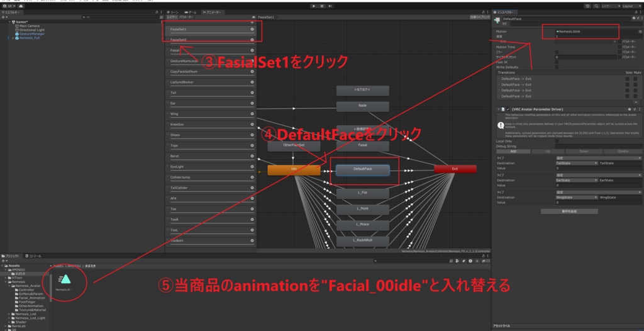Toggle VRC Avatar Parameter Driver enabled checkbox
Screen dimensions: 644x331
[x=508, y=109]
